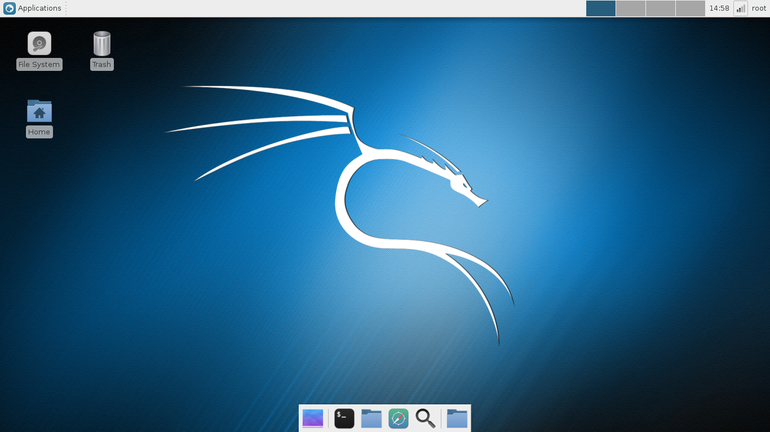Switch to the fourth workspace
The image size is (770, 432).
coord(690,8)
